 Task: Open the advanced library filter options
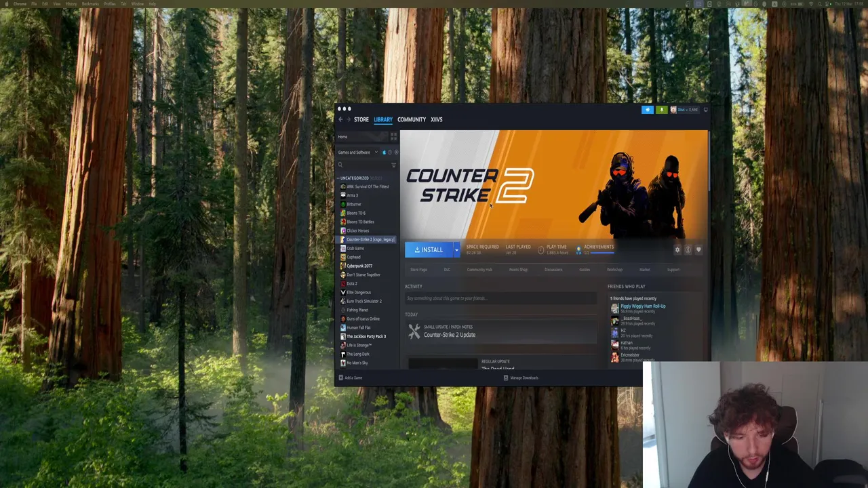pyautogui.click(x=393, y=165)
